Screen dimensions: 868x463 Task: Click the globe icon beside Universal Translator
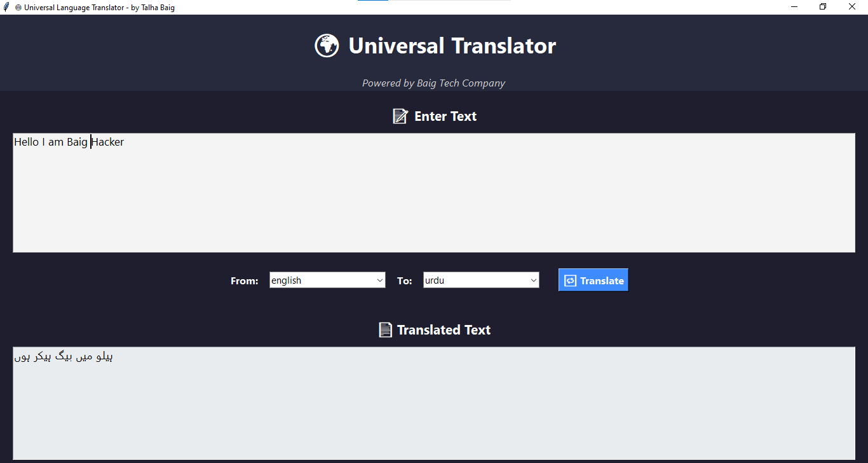click(x=327, y=46)
